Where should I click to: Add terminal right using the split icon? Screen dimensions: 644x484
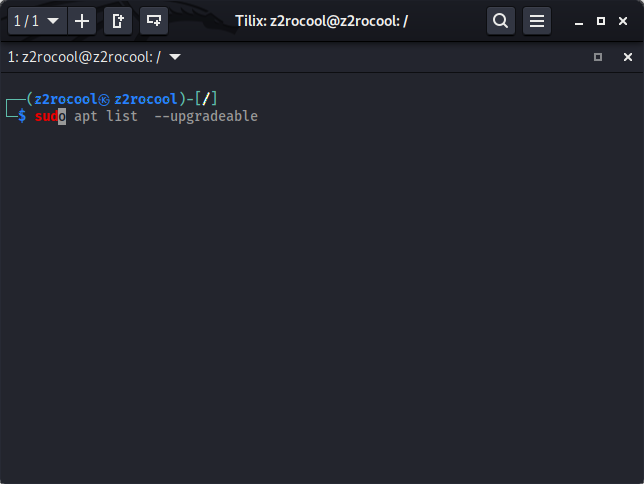pyautogui.click(x=118, y=21)
